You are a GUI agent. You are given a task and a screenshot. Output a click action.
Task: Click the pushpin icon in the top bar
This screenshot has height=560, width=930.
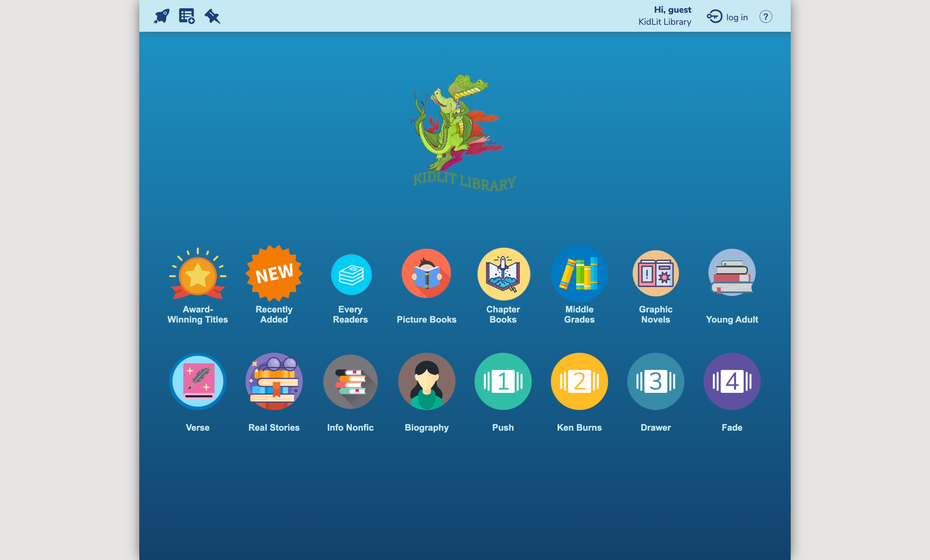[212, 16]
